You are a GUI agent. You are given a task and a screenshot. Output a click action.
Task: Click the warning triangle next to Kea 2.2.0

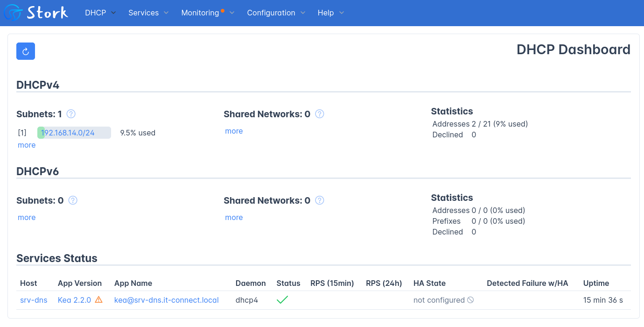(98, 299)
